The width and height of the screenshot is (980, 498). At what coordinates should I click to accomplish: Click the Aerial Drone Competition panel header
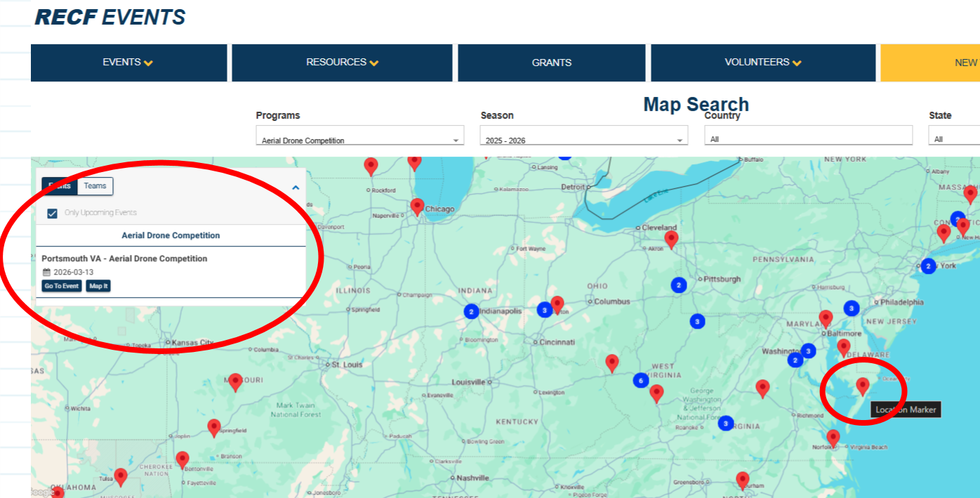point(171,235)
